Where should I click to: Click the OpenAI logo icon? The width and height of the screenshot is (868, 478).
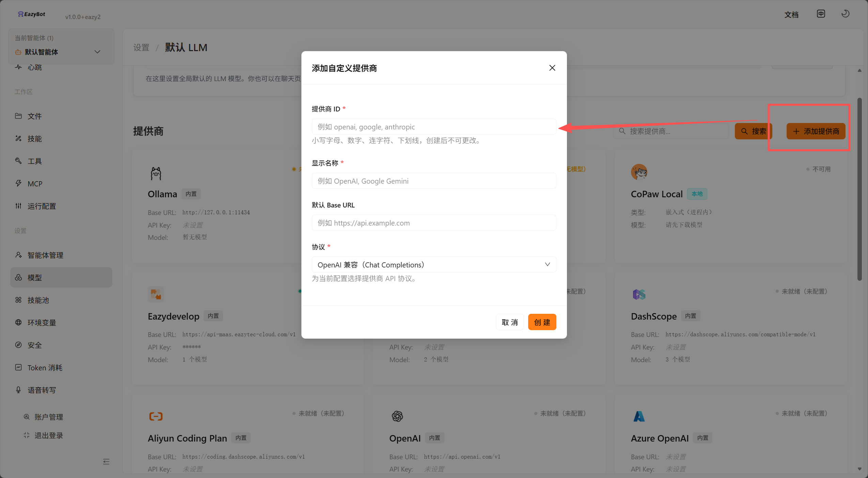[x=397, y=416]
